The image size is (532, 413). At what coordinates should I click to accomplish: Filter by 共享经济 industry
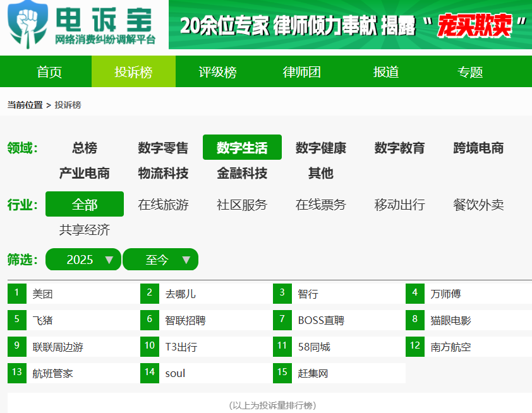[85, 230]
